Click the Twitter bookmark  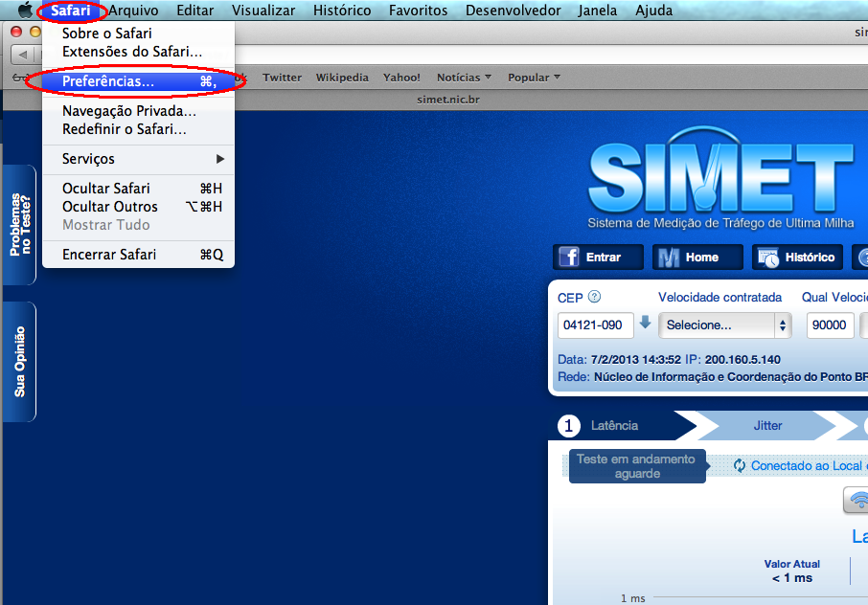(283, 78)
